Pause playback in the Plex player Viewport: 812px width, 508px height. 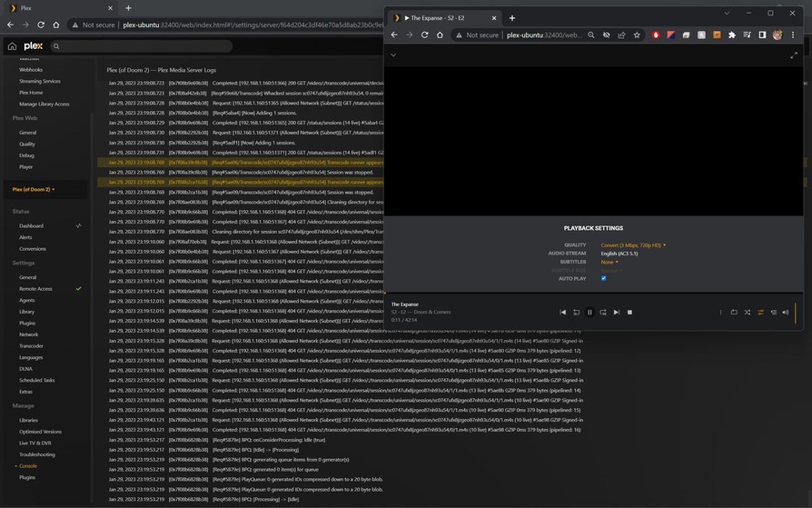589,313
